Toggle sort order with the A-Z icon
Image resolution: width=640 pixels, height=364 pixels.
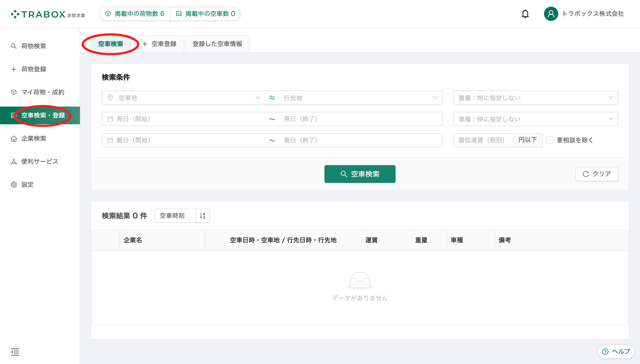point(202,216)
